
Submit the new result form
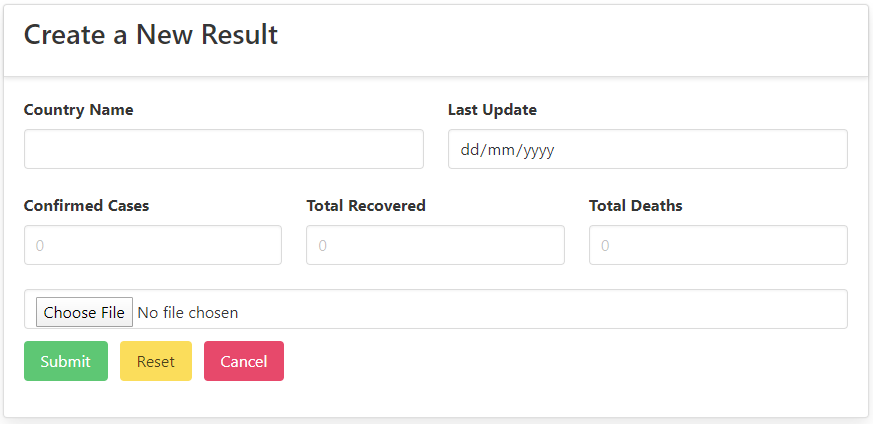pyautogui.click(x=66, y=361)
